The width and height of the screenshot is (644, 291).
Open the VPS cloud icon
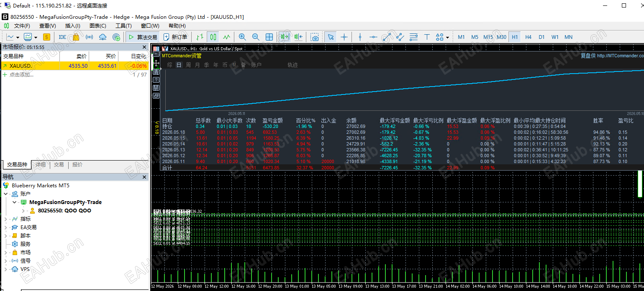(103, 37)
